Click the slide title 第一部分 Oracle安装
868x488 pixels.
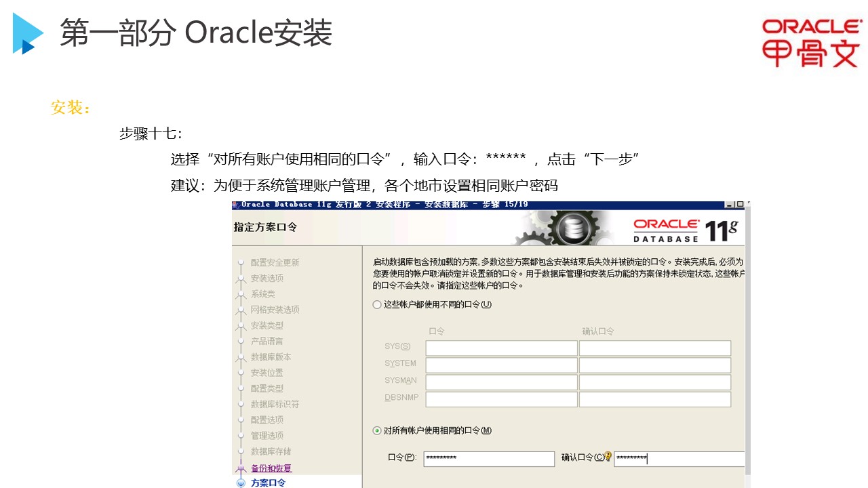tap(196, 33)
